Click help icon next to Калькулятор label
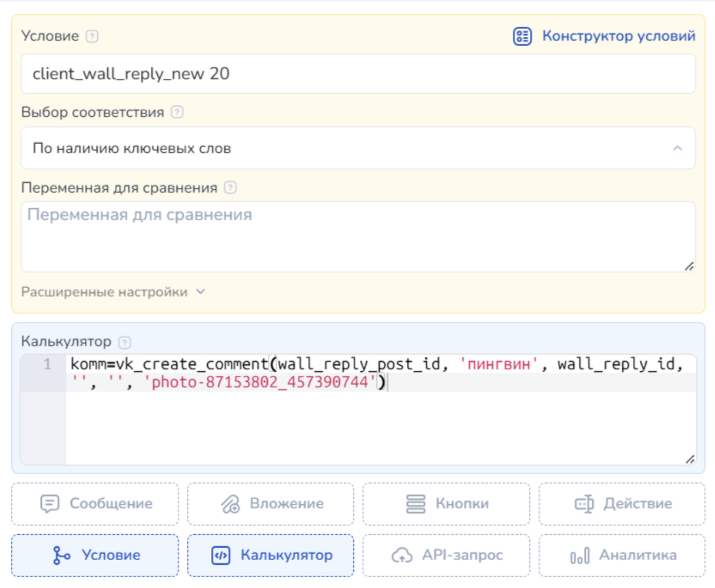 (x=125, y=342)
